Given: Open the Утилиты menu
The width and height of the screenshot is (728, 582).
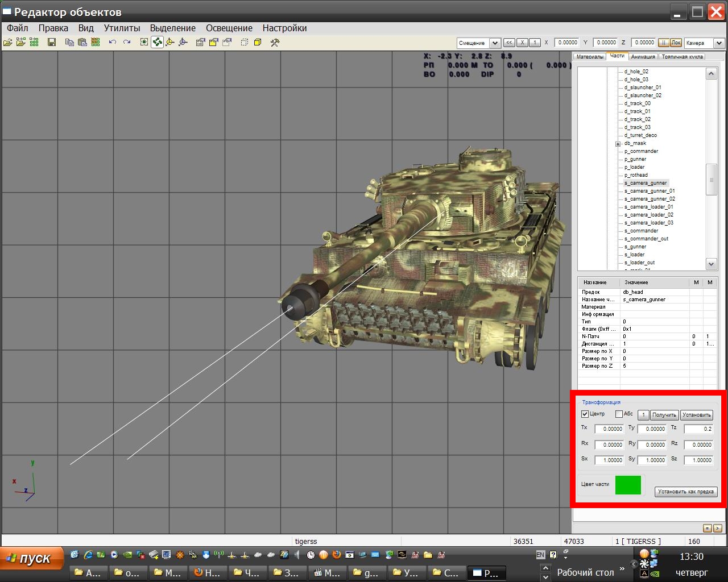Looking at the screenshot, I should click(122, 28).
